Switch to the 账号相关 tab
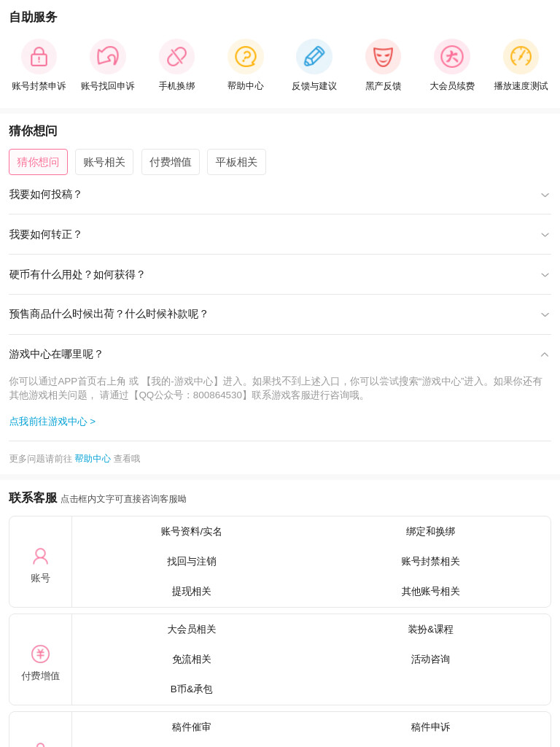This screenshot has width=560, height=747. click(104, 162)
